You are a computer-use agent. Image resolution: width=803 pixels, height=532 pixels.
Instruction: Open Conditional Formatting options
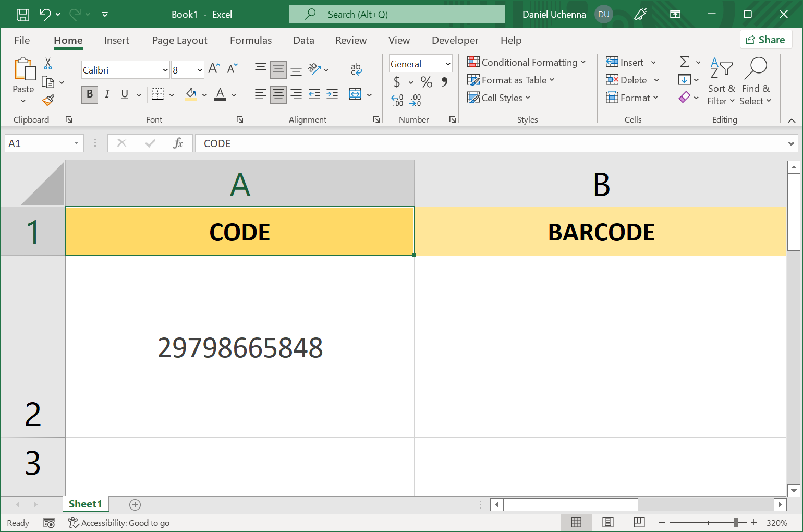[x=527, y=62]
